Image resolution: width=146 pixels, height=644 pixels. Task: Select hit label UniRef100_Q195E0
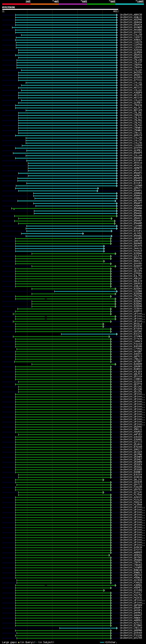(x=131, y=103)
